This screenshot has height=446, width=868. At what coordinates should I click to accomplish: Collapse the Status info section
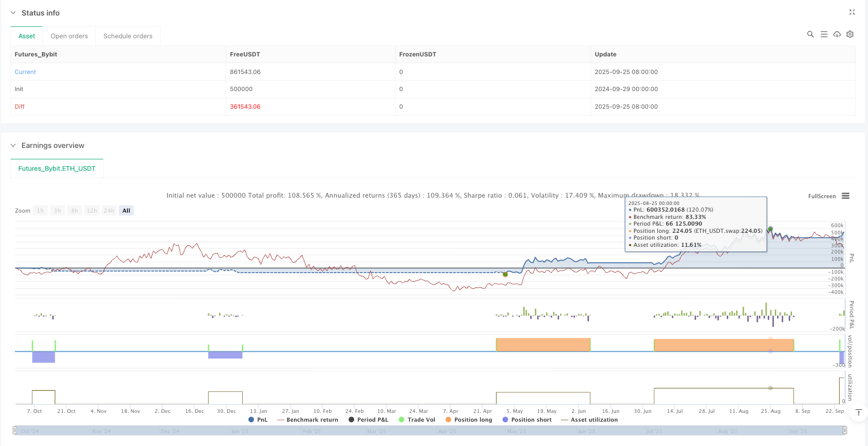[x=13, y=13]
